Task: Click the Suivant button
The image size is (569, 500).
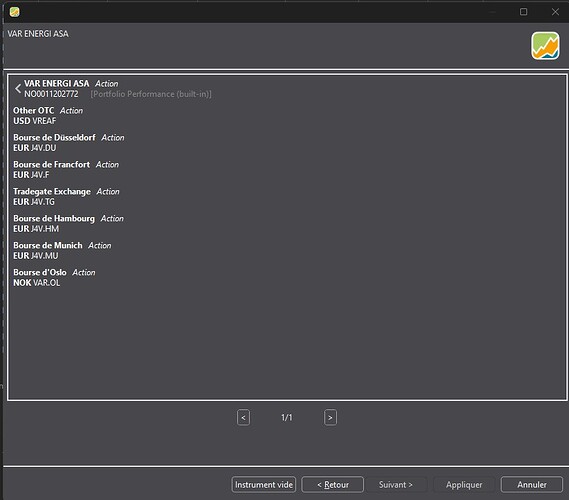Action: (396, 484)
